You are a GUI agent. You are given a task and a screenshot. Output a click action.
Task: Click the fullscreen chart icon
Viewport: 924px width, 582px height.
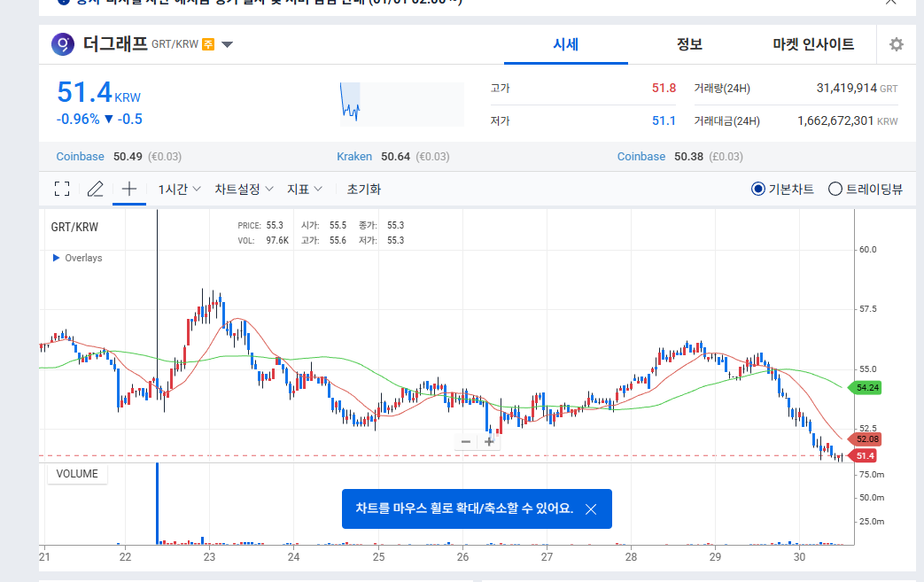click(62, 189)
